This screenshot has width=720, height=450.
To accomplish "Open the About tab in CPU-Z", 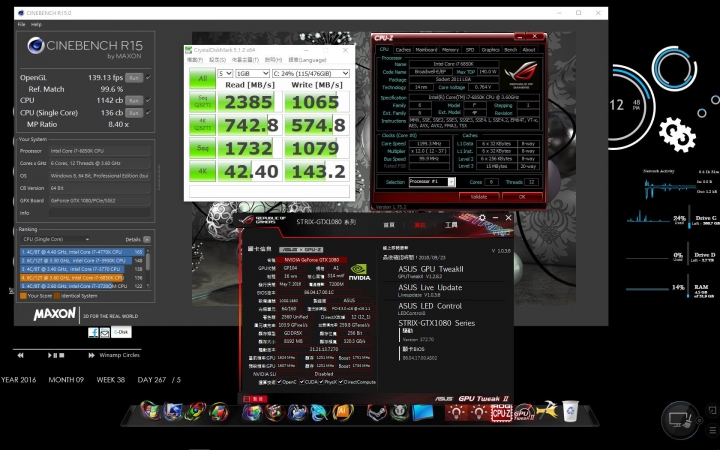I will click(529, 50).
